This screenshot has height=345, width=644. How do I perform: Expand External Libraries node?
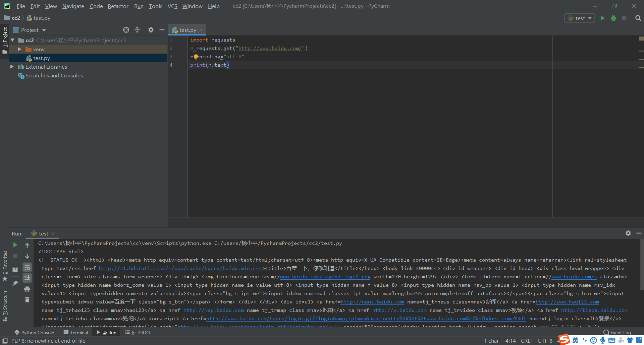(x=12, y=67)
